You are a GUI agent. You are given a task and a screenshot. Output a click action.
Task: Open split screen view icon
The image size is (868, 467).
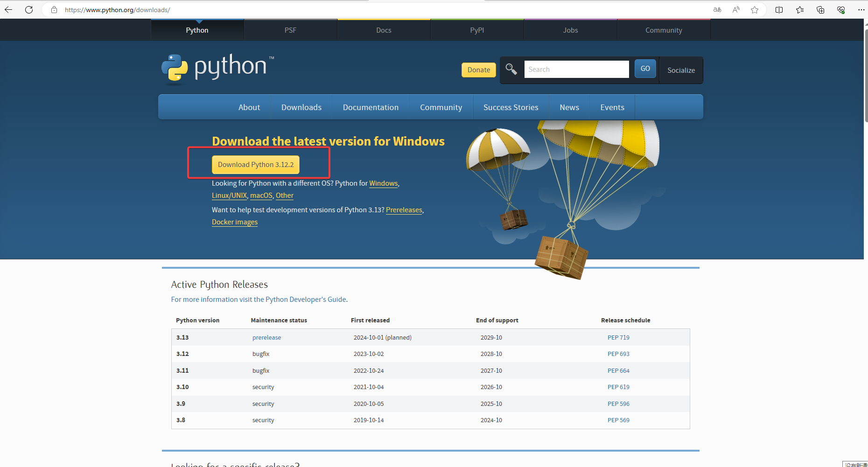[x=779, y=10]
